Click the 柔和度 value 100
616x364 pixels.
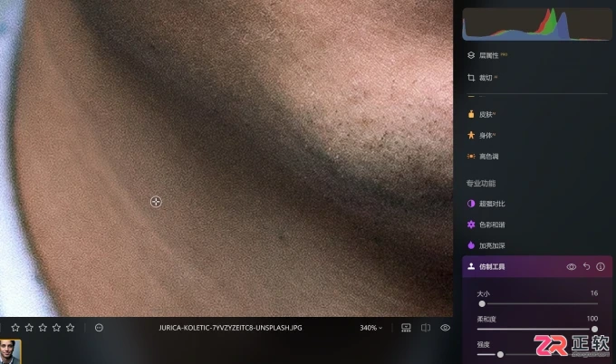(x=592, y=319)
